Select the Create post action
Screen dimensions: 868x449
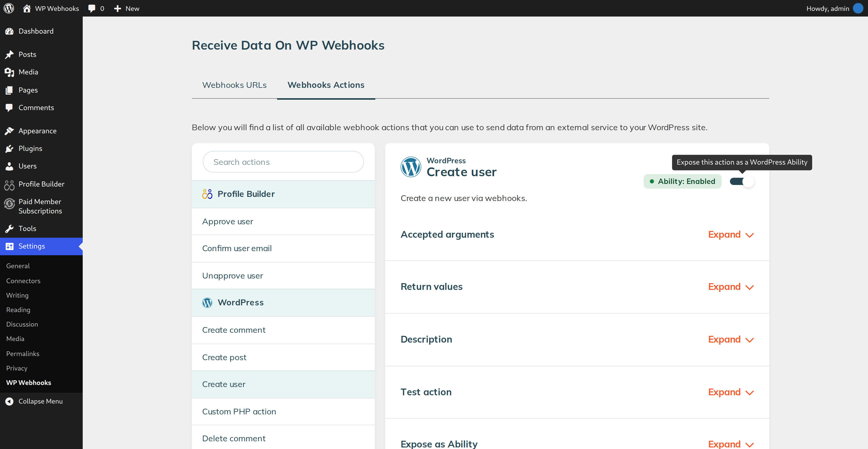click(x=283, y=357)
